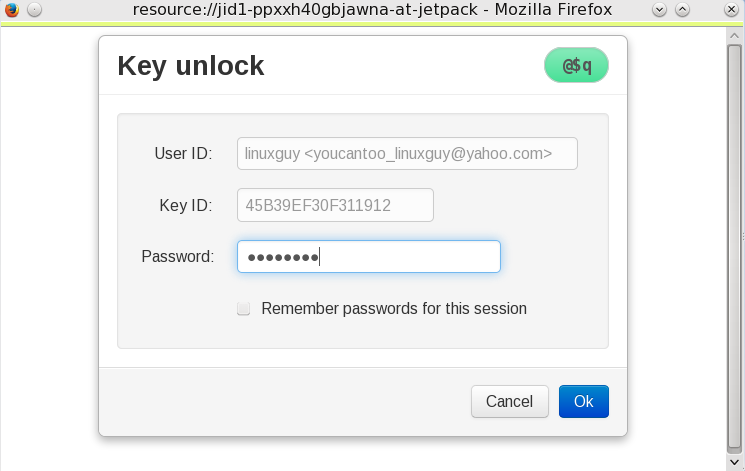The image size is (745, 471).
Task: Click the Remember passwords for this session label text
Action: pyautogui.click(x=394, y=308)
